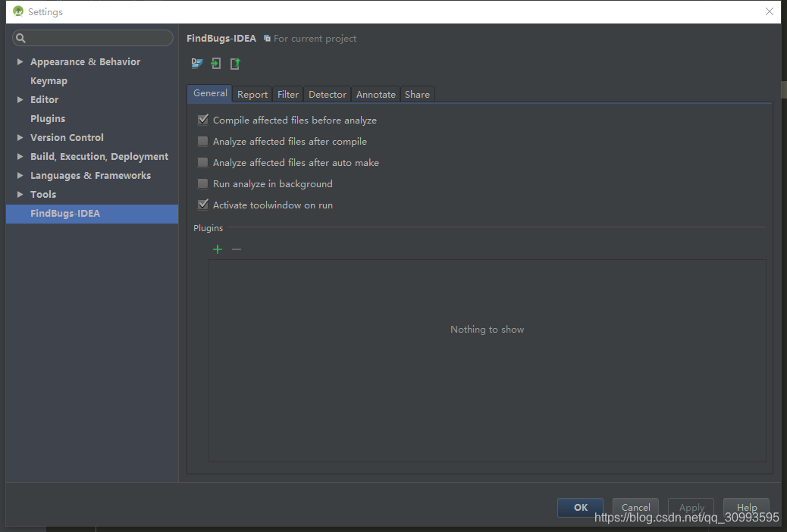Viewport: 787px width, 532px height.
Task: Select Keymap in settings tree
Action: (x=49, y=81)
